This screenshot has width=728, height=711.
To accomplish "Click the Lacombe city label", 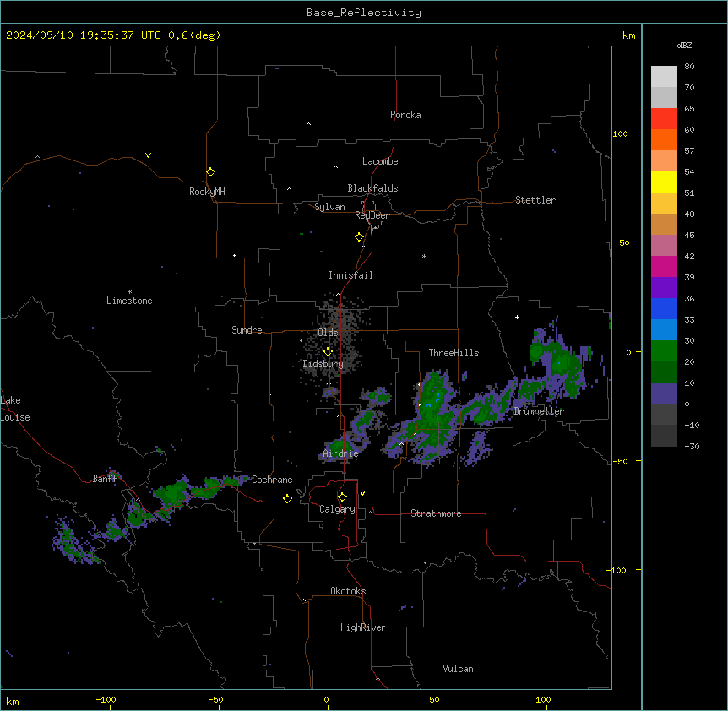I will [380, 161].
